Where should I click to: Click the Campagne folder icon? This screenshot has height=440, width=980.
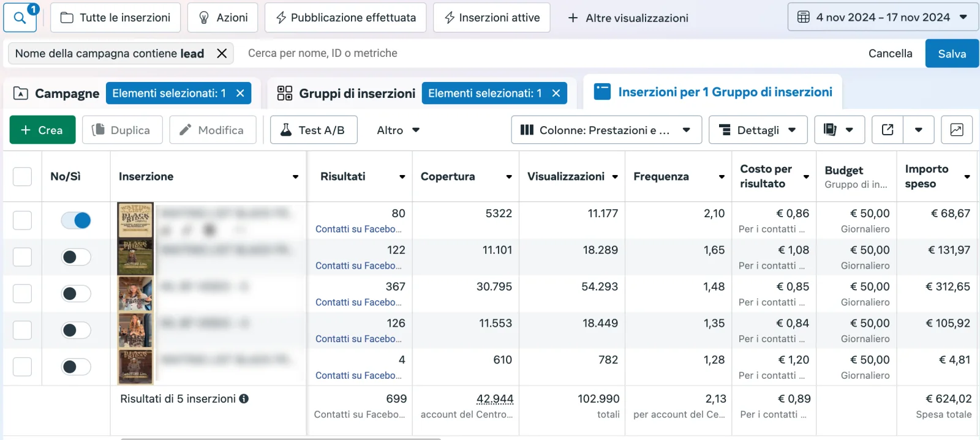tap(21, 93)
